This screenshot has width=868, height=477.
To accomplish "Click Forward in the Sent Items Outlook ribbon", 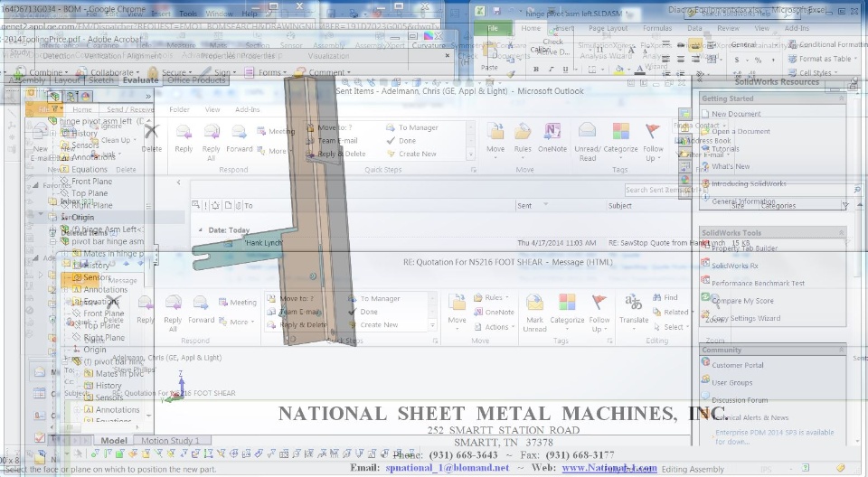I will pos(239,138).
